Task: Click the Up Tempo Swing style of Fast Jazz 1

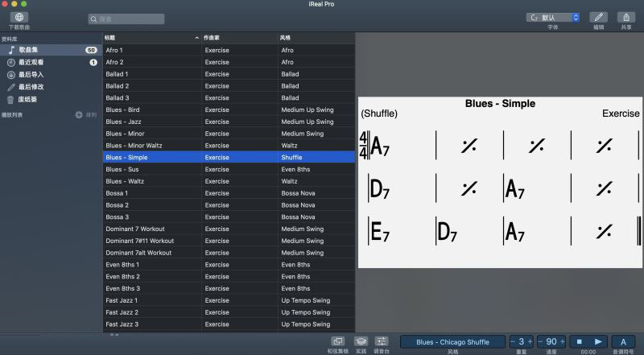Action: [x=306, y=300]
